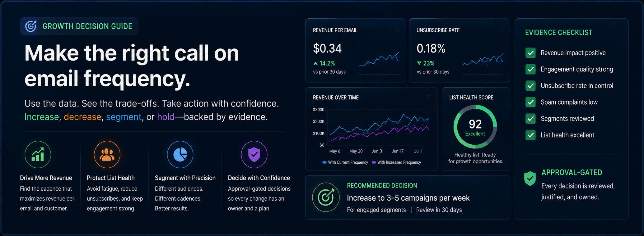The image size is (644, 236).
Task: Click the Protect List Health heading
Action: coord(111,178)
